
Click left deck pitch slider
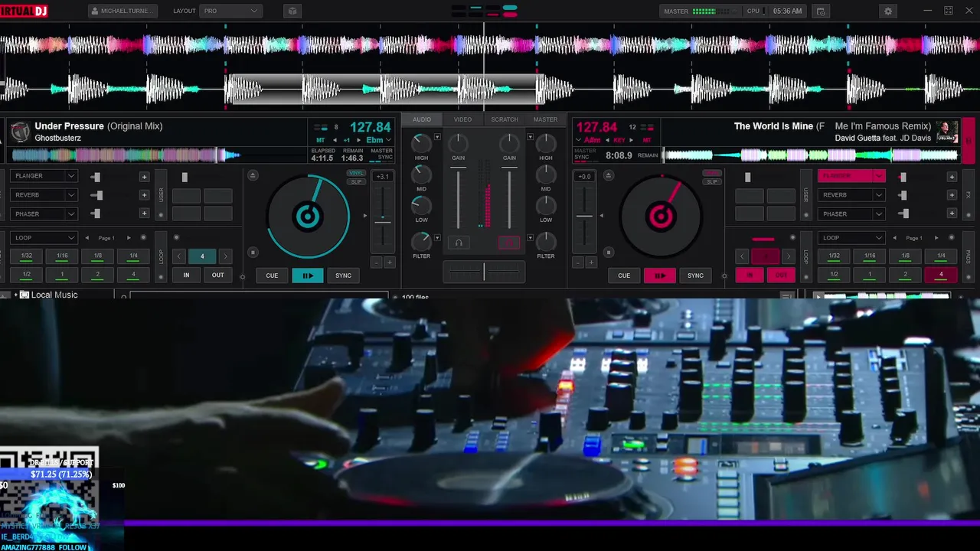(x=383, y=217)
